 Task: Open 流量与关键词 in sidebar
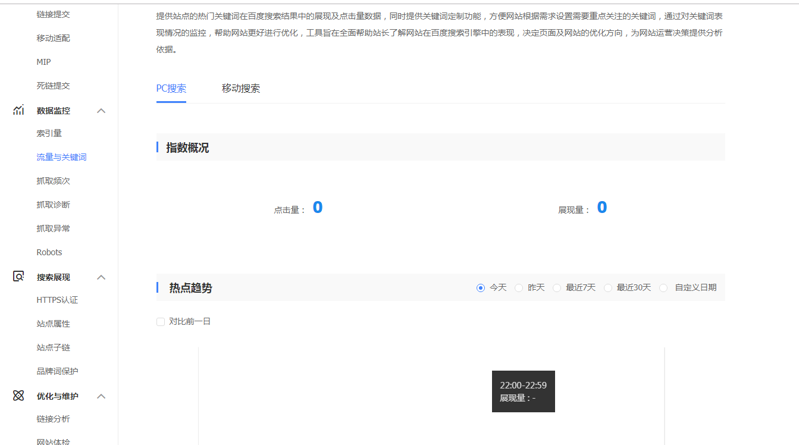click(61, 157)
